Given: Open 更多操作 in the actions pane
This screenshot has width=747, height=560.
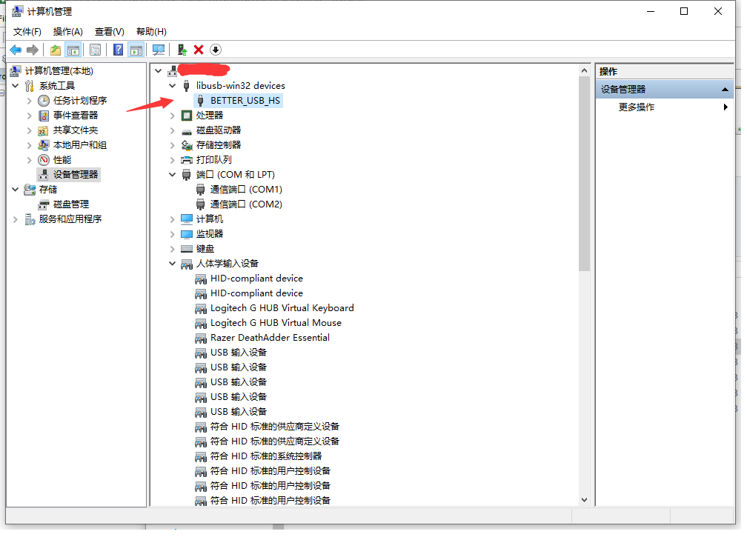Looking at the screenshot, I should click(637, 107).
